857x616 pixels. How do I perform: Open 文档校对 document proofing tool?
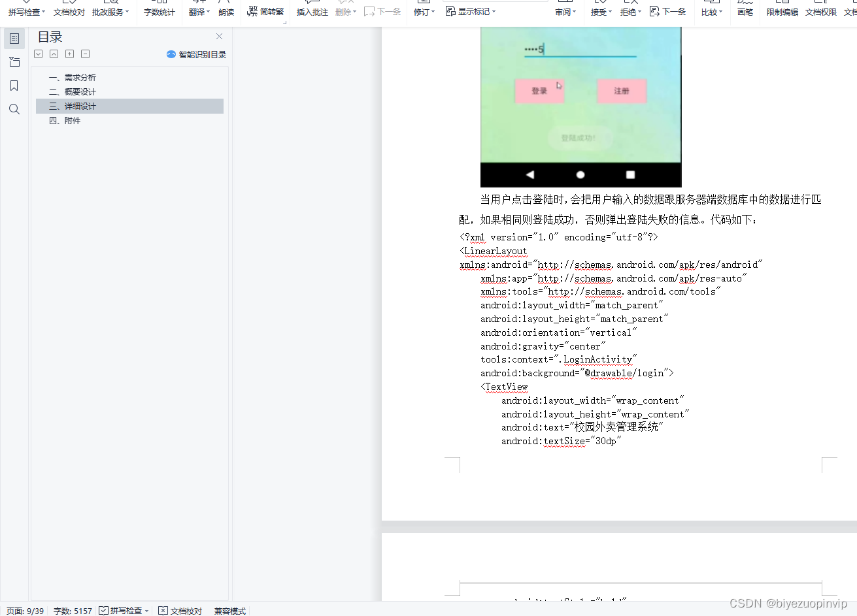click(x=67, y=11)
